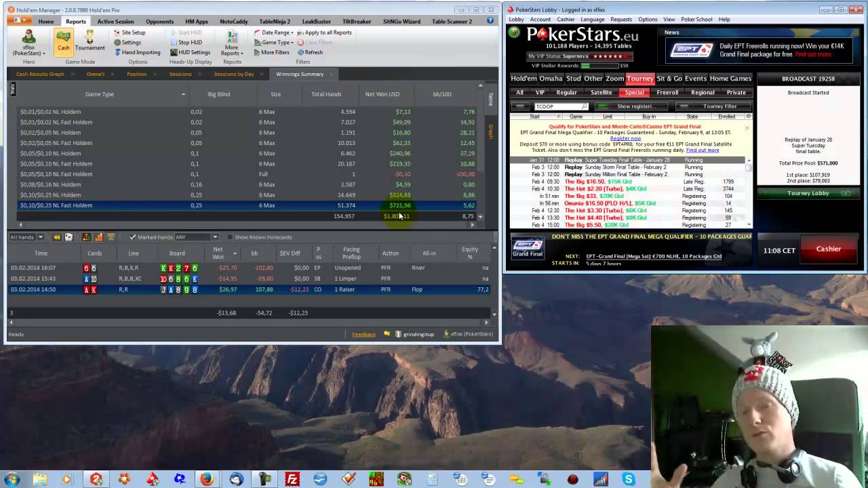
Task: Open All hands dropdown
Action: (26, 237)
